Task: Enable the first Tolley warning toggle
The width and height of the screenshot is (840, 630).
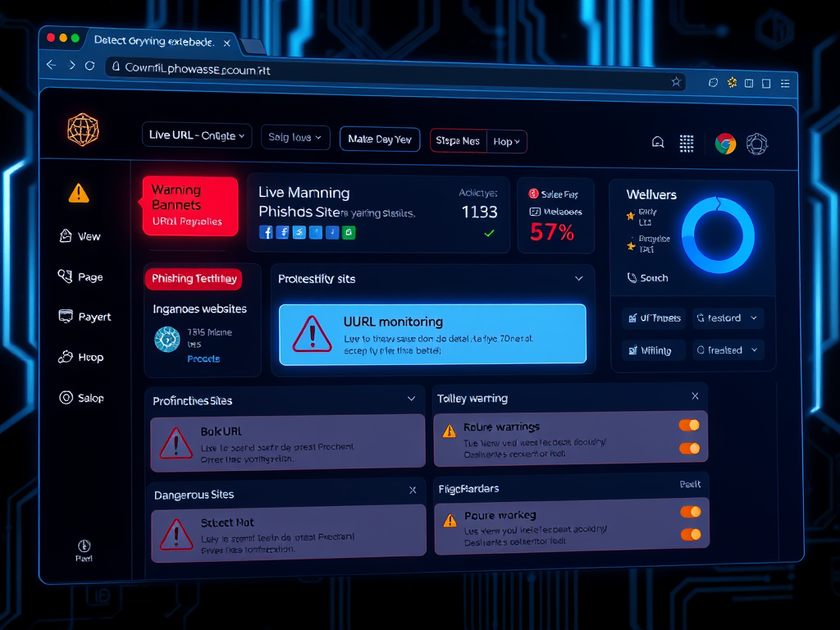Action: pyautogui.click(x=688, y=425)
